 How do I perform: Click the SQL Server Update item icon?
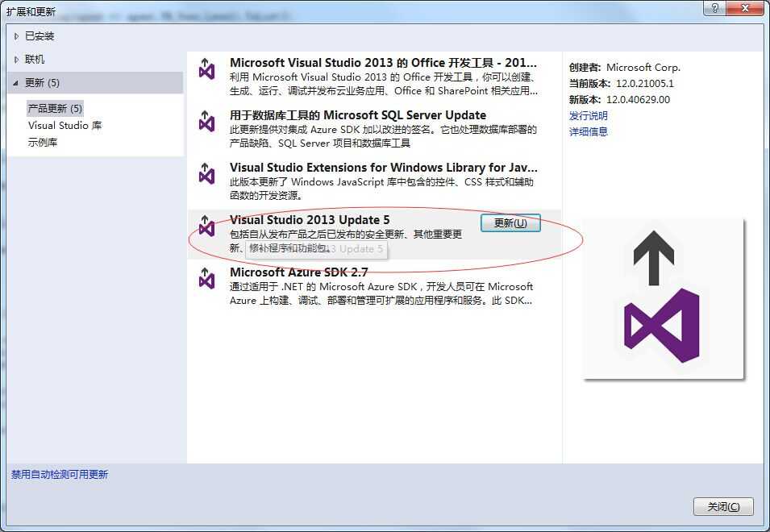pyautogui.click(x=206, y=121)
